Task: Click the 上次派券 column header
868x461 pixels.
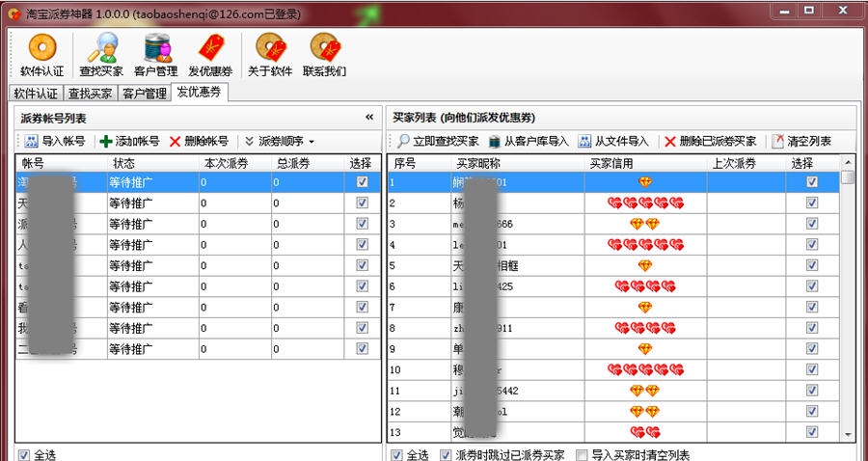Action: pos(746,163)
